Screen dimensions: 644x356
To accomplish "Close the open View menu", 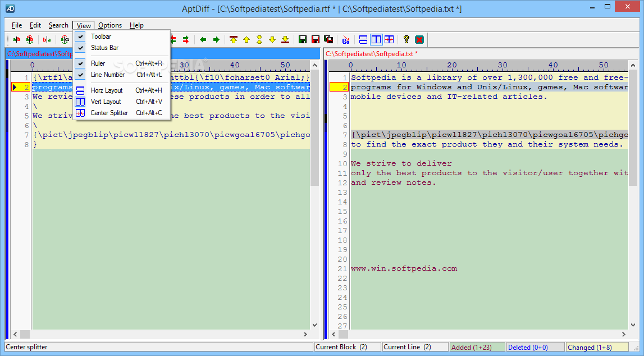I will 84,25.
